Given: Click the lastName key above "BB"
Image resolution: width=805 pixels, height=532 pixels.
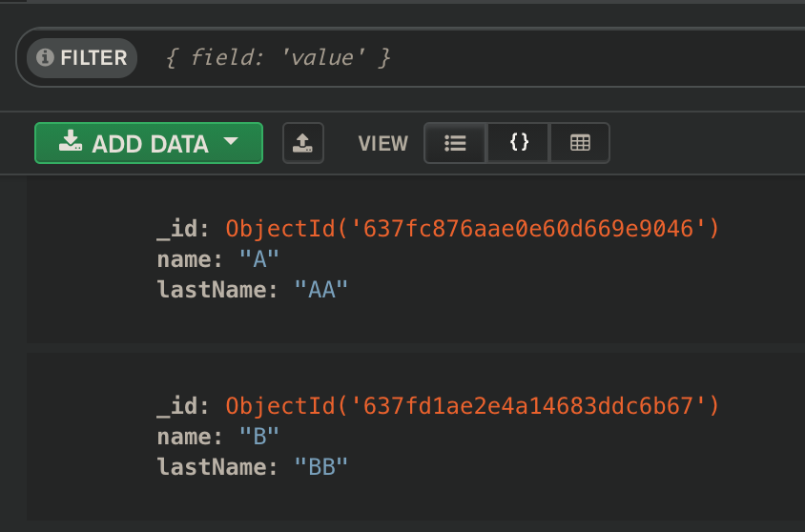Looking at the screenshot, I should pos(217,467).
